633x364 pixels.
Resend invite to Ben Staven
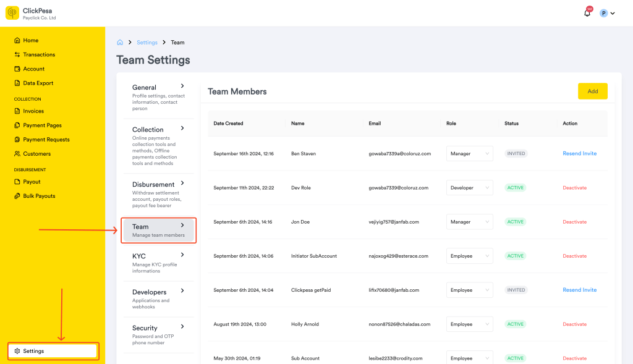point(579,154)
